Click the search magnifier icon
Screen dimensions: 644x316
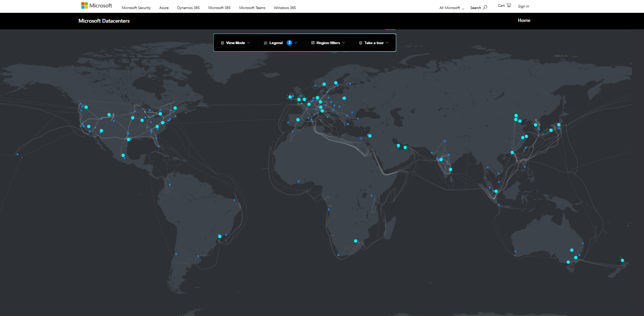485,7
